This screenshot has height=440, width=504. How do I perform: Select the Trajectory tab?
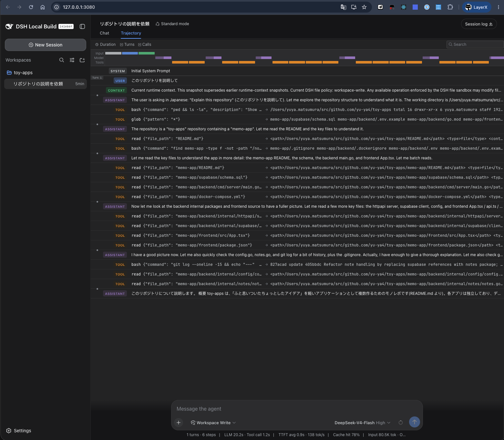coord(131,33)
